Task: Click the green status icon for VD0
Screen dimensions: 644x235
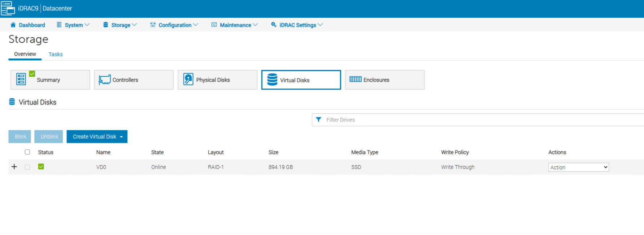Action: (41, 167)
